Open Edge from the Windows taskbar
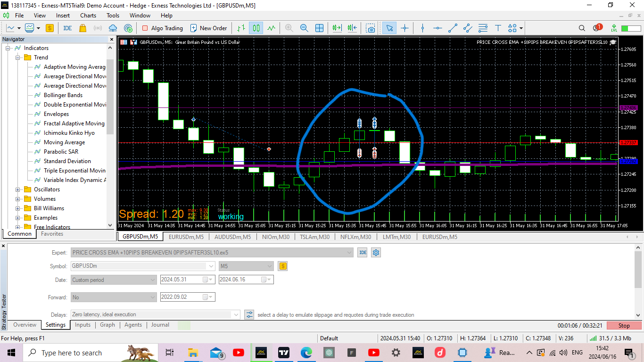The width and height of the screenshot is (644, 362). pyautogui.click(x=306, y=353)
